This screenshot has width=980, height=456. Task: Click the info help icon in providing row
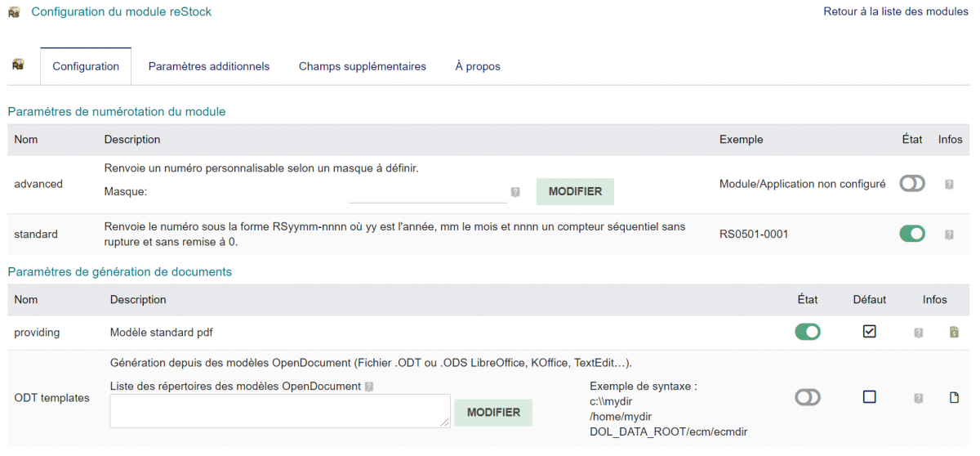pos(919,333)
